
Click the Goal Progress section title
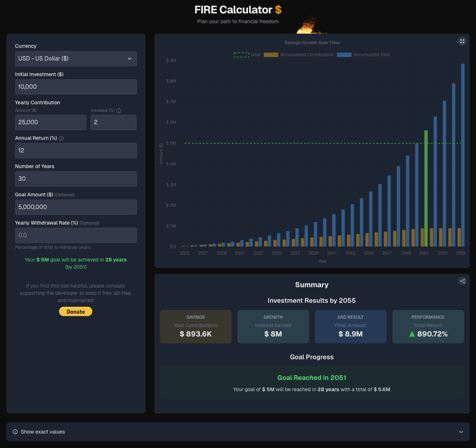(x=312, y=357)
